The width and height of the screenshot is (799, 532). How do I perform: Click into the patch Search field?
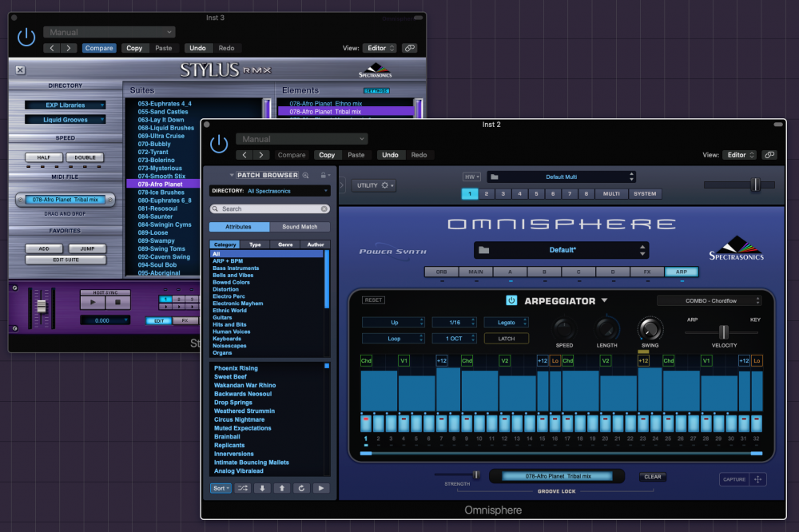269,209
